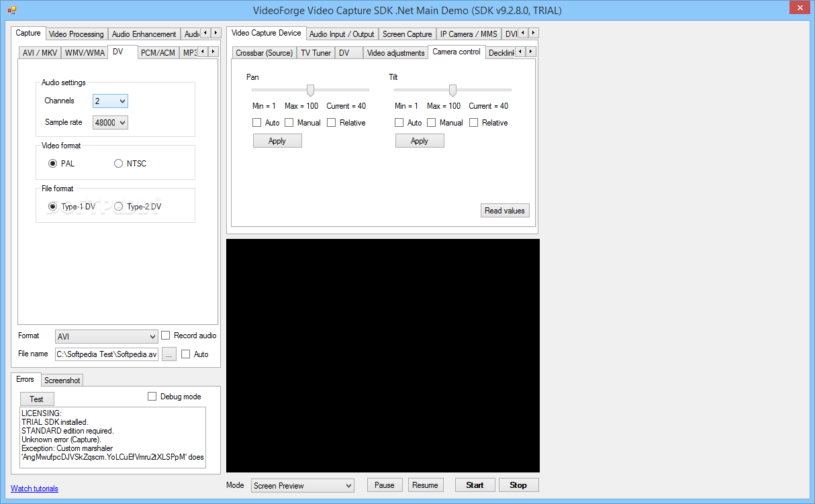Click right arrow next to MP3 tab
The height and width of the screenshot is (504, 815).
pos(213,51)
